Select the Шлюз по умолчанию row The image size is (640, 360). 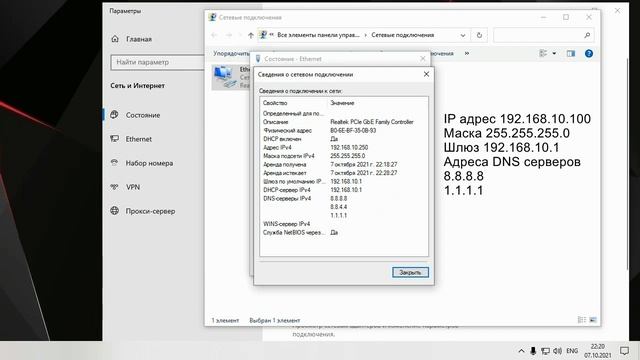[x=344, y=181]
